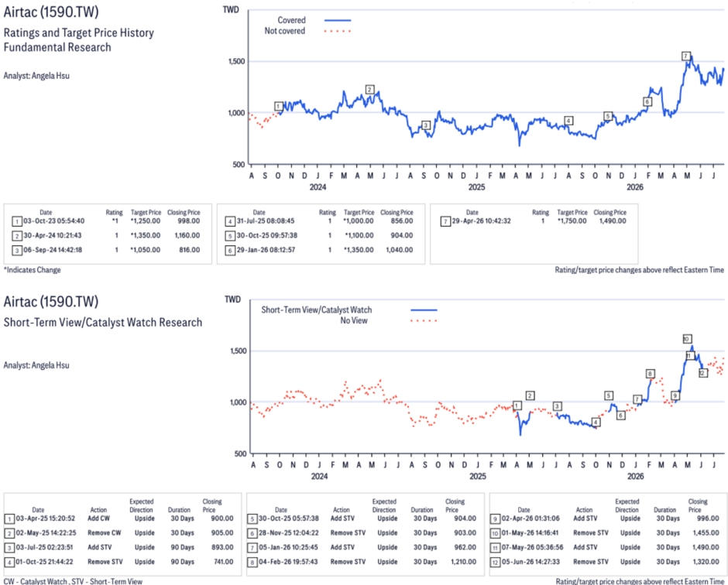Screen dimensions: 728x585
Task: Click the date '30-Oct-25 09:57:38'
Action: [x=267, y=235]
